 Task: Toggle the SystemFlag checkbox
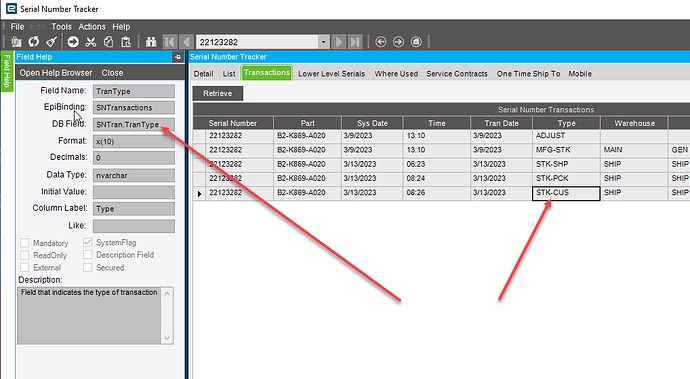88,242
